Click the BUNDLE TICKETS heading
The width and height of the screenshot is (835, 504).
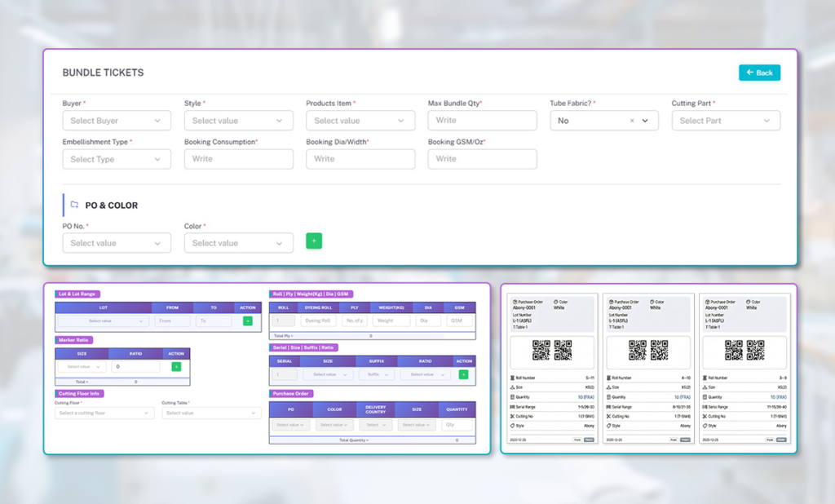tap(104, 73)
